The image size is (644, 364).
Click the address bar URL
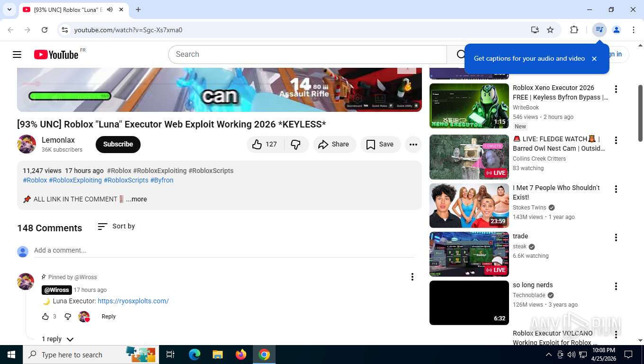tap(128, 30)
